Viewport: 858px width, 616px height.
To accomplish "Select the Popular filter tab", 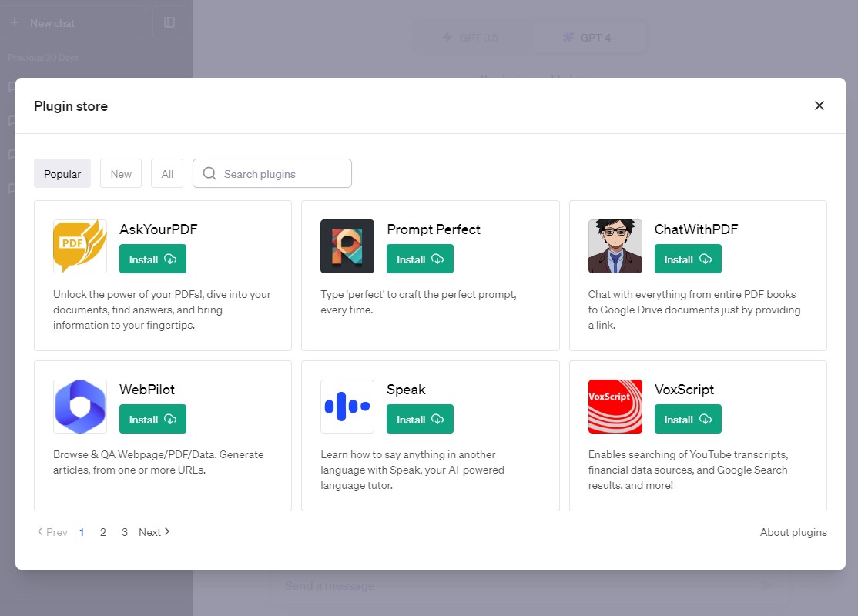I will [62, 173].
